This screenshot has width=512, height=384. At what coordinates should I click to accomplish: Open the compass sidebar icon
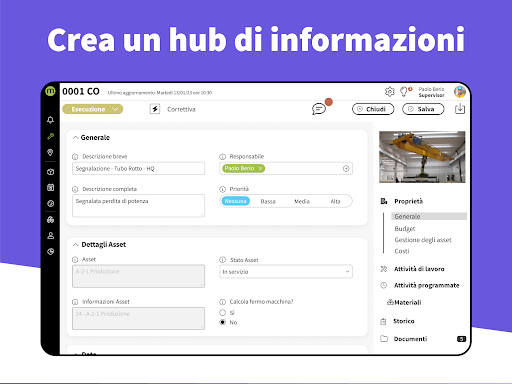(x=50, y=203)
